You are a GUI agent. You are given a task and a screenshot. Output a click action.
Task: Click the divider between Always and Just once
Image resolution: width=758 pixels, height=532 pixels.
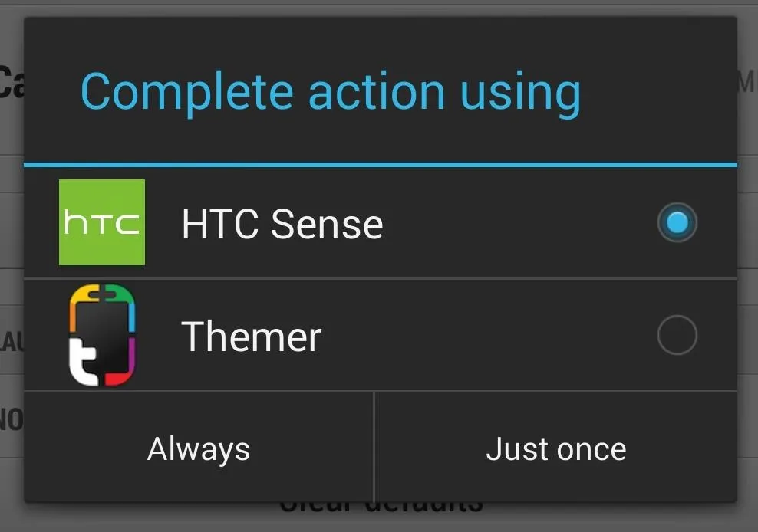[374, 448]
